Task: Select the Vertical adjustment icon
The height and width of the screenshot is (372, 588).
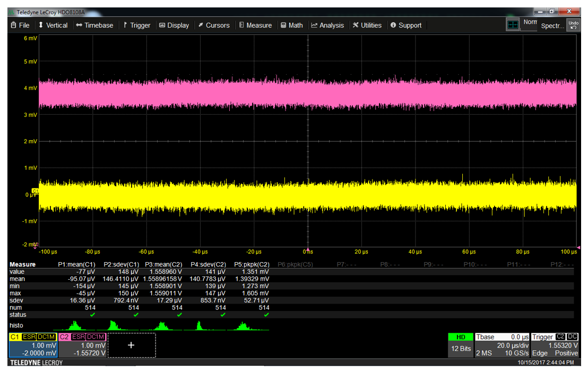Action: [42, 25]
